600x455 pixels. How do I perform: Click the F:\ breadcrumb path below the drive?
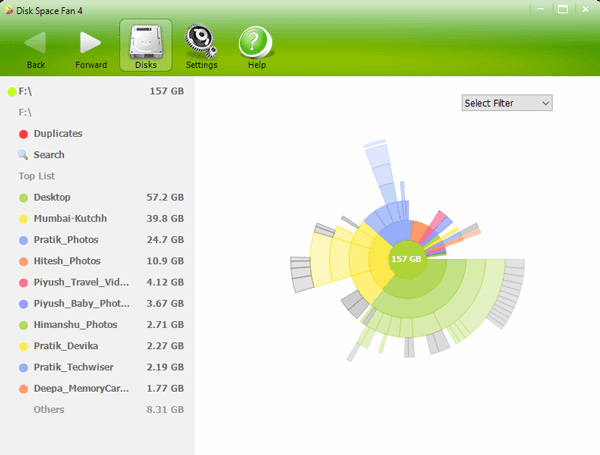click(26, 112)
